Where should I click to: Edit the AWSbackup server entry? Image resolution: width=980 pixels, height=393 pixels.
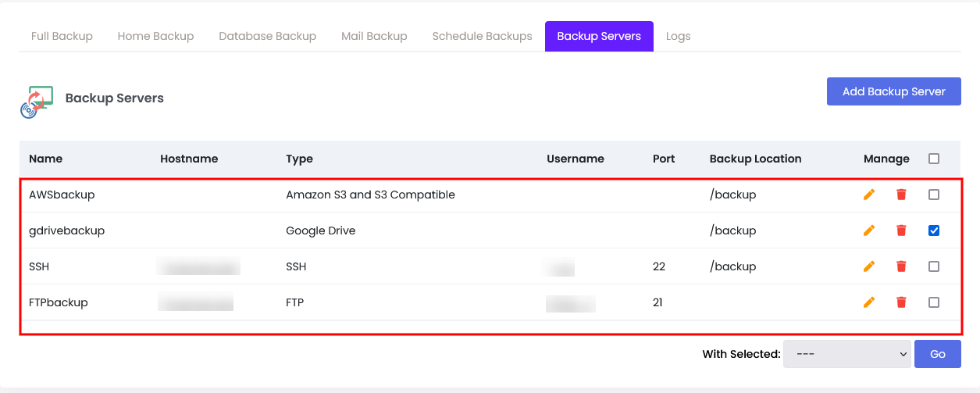click(869, 195)
